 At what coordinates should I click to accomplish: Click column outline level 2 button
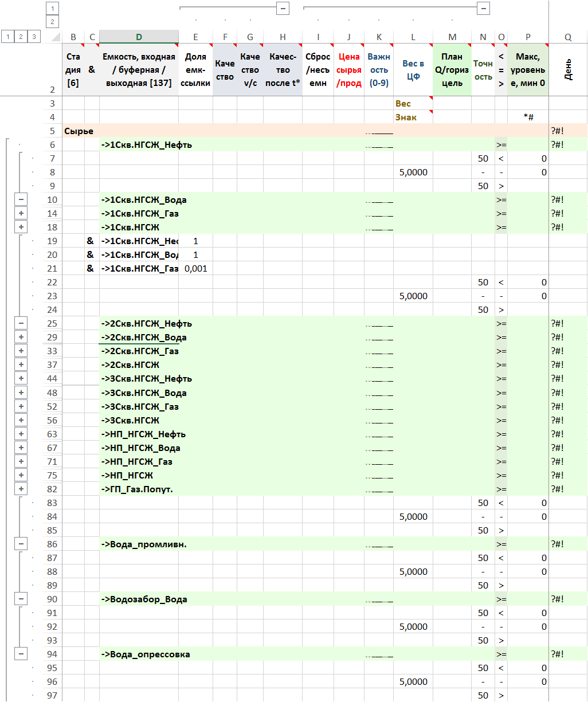pos(52,22)
